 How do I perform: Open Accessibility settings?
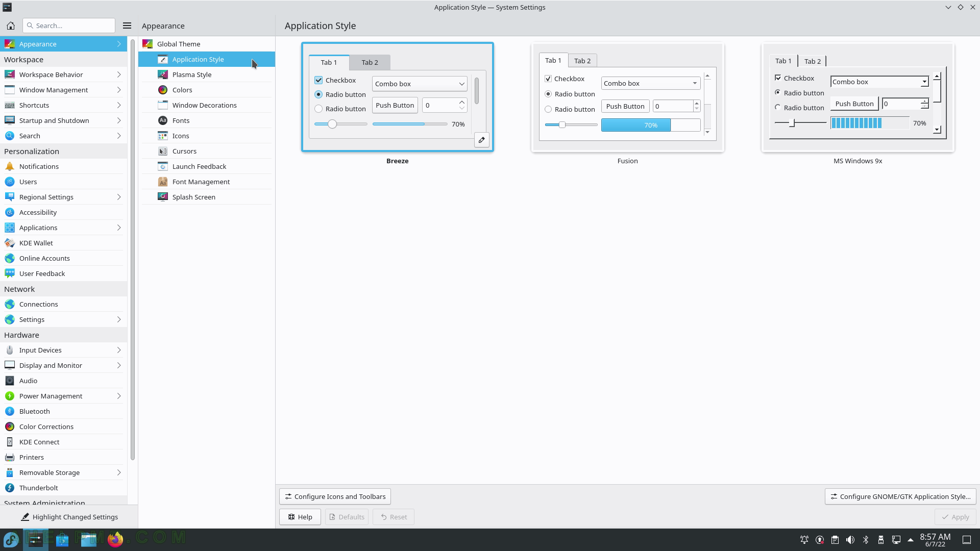pos(63,212)
